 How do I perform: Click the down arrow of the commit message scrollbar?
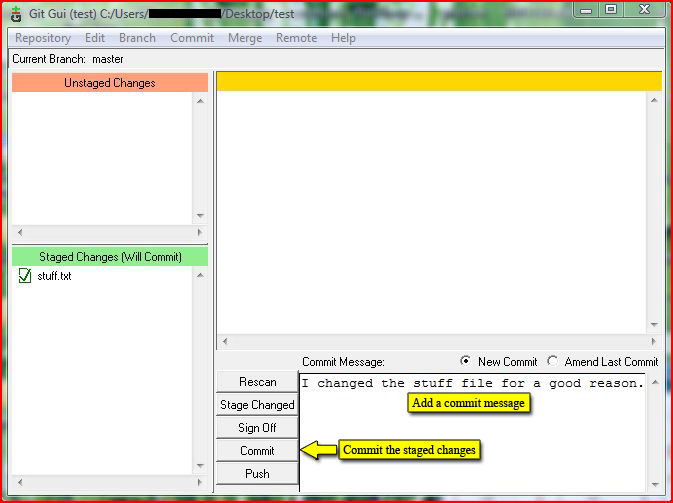pos(655,484)
